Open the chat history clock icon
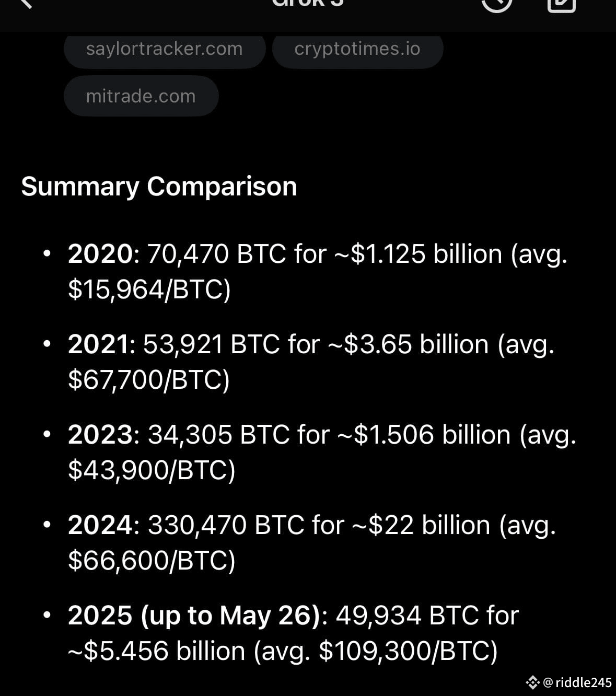Image resolution: width=616 pixels, height=696 pixels. 496,5
